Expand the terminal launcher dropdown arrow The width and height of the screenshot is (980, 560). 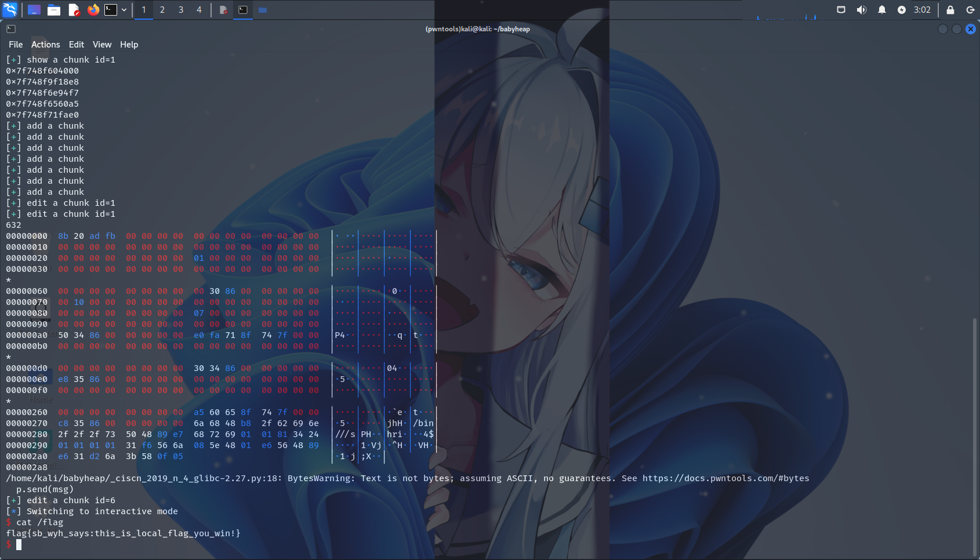point(124,10)
